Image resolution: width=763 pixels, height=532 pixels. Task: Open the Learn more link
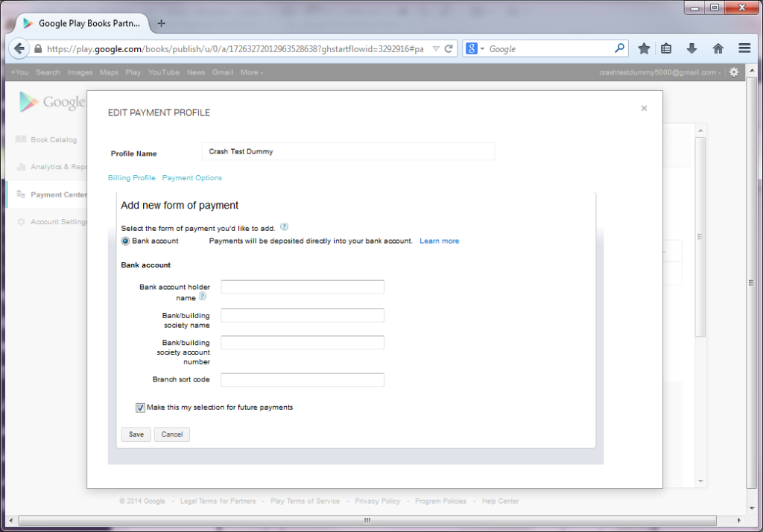click(440, 241)
